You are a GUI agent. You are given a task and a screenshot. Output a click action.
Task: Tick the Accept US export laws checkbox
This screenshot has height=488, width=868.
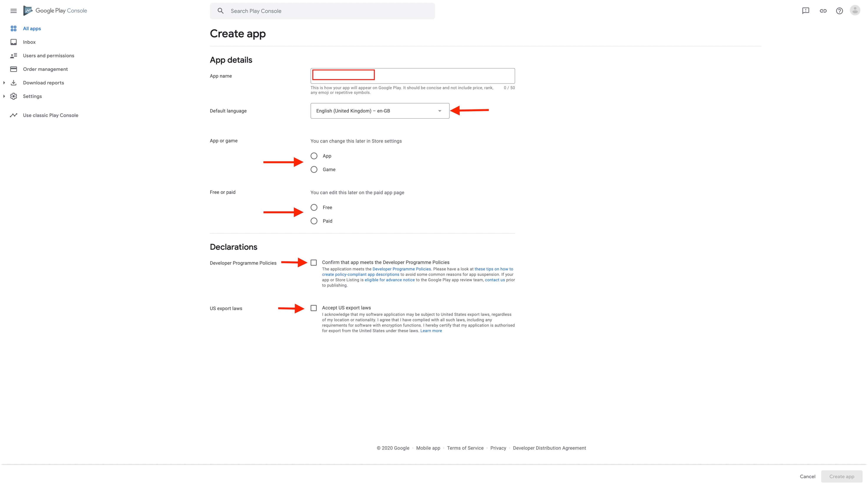tap(314, 308)
